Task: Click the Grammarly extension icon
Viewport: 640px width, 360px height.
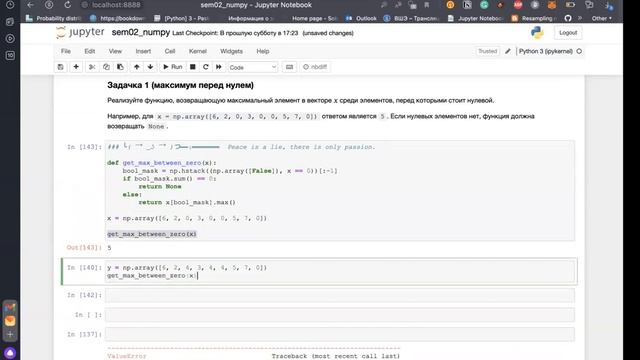Action: click(484, 5)
